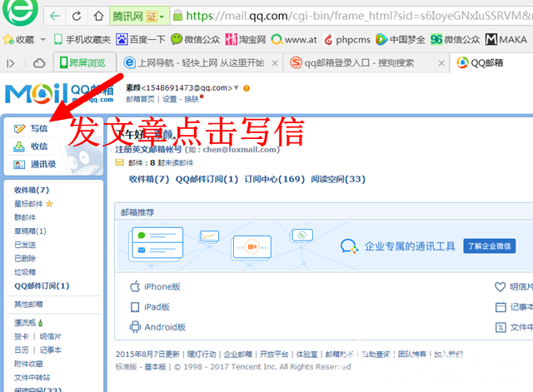Open 百度一下 bookmark
Image resolution: width=533 pixels, height=392 pixels.
[x=141, y=40]
